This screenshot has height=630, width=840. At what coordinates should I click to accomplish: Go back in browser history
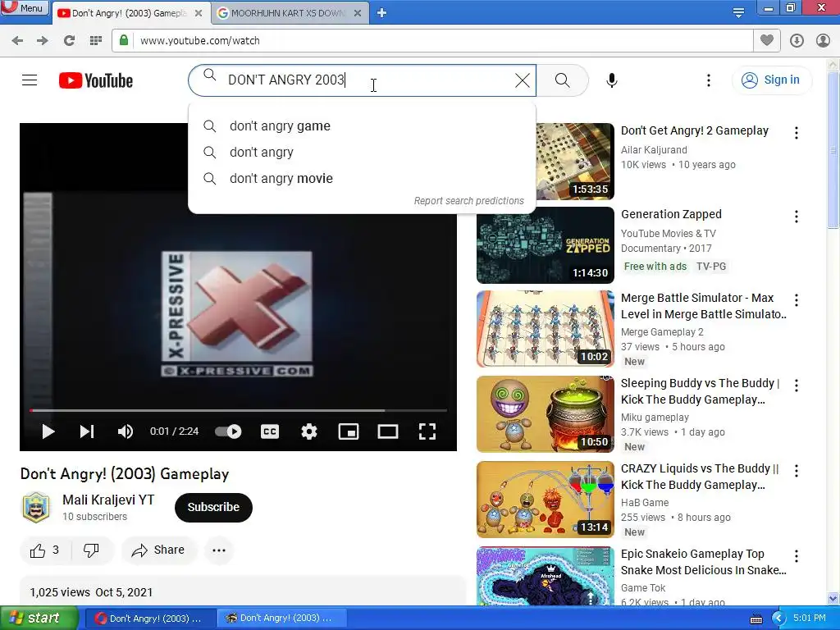[x=17, y=40]
